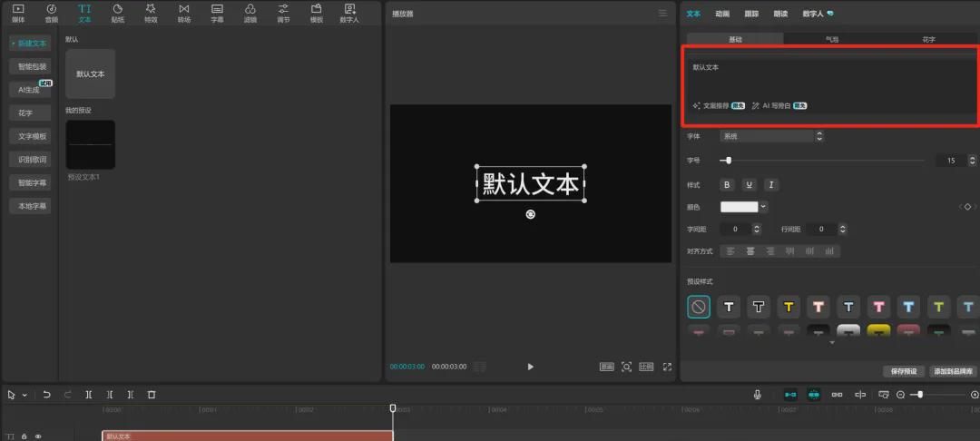Switch to the 气泡 (Bubble) sub-tab
The height and width of the screenshot is (441, 980).
click(832, 39)
